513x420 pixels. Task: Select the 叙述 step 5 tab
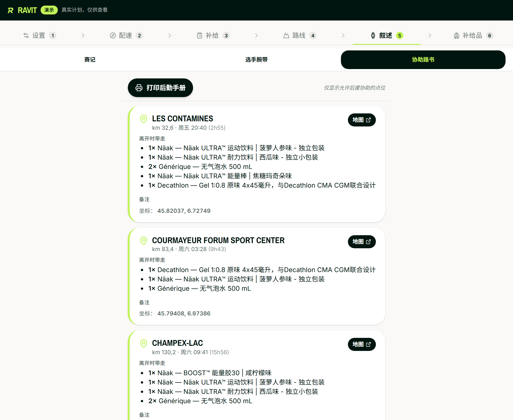tap(387, 35)
